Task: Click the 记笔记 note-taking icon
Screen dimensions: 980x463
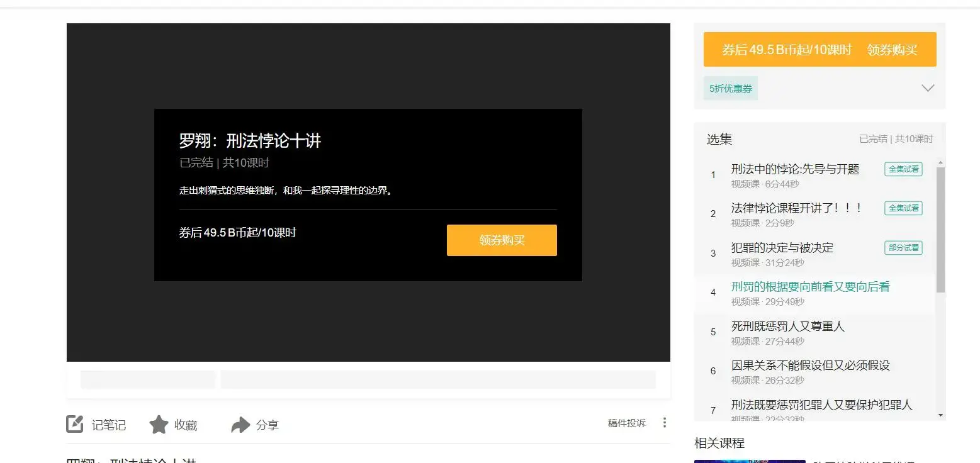Action: click(x=74, y=424)
